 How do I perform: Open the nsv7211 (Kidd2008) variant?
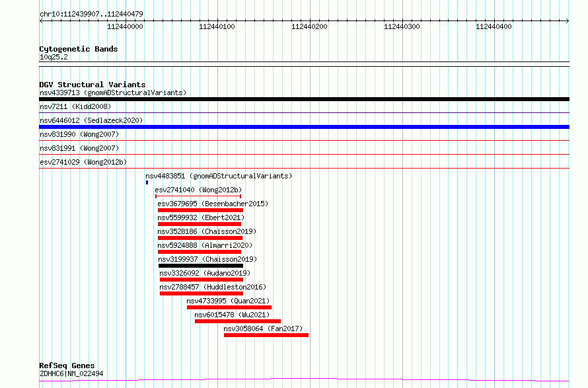tap(75, 106)
